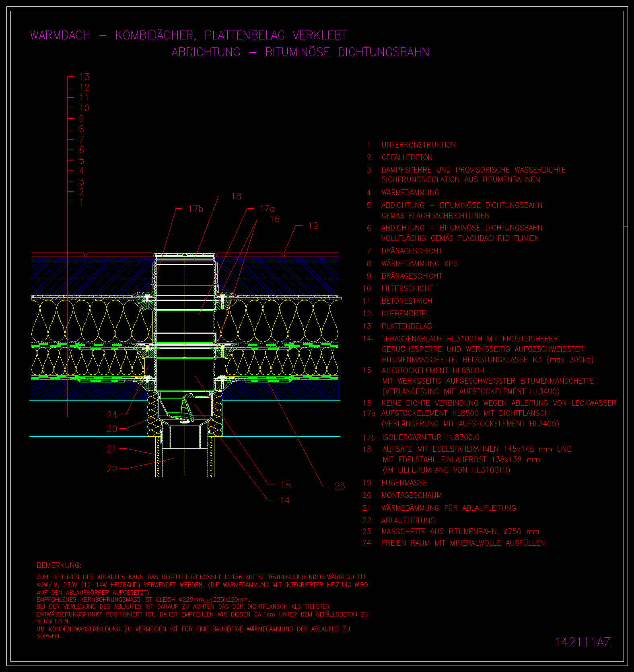Select the BEMERKUNG heading
The height and width of the screenshot is (672, 634).
(59, 565)
